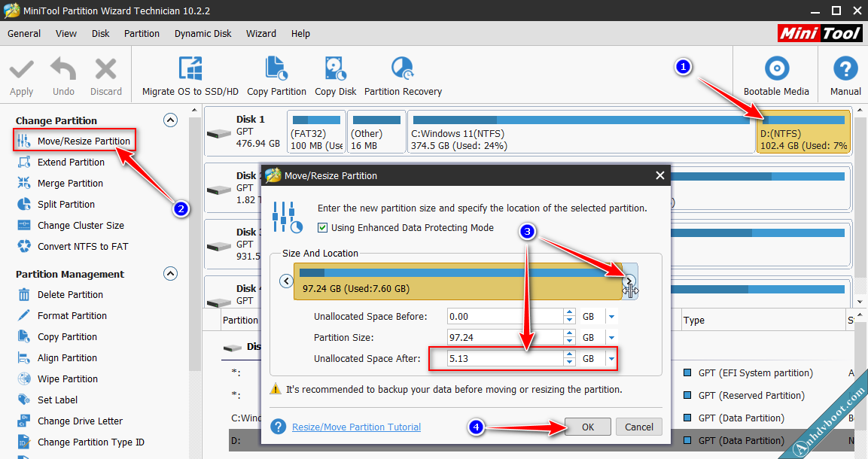The image size is (868, 459).
Task: Choose Merge Partition action
Action: (59, 183)
